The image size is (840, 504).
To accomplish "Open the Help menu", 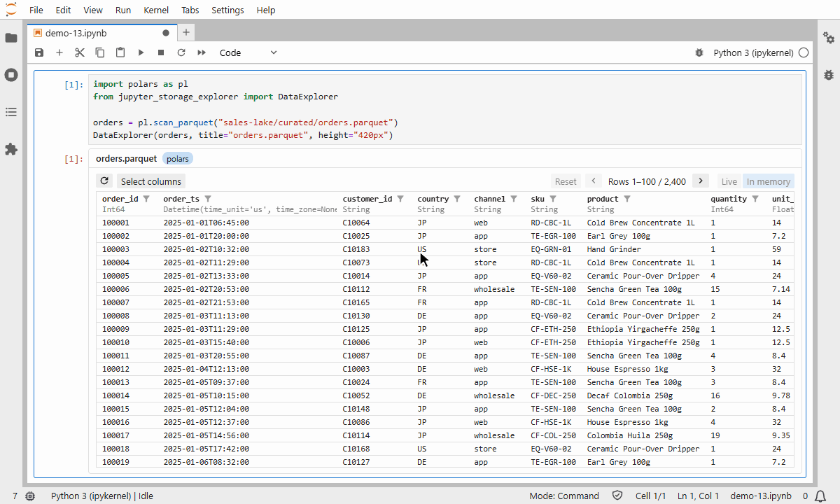I will coord(266,10).
